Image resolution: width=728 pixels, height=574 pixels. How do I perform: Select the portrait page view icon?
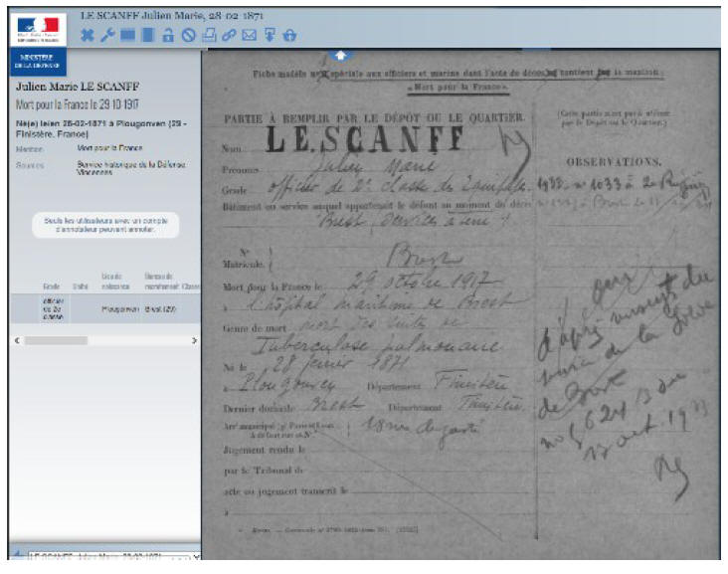point(147,36)
